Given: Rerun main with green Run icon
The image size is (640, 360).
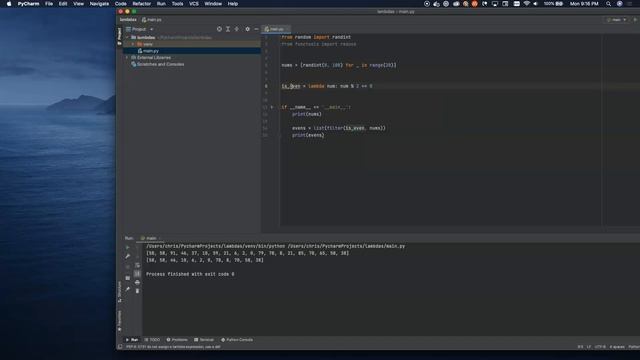Looking at the screenshot, I should click(x=128, y=247).
